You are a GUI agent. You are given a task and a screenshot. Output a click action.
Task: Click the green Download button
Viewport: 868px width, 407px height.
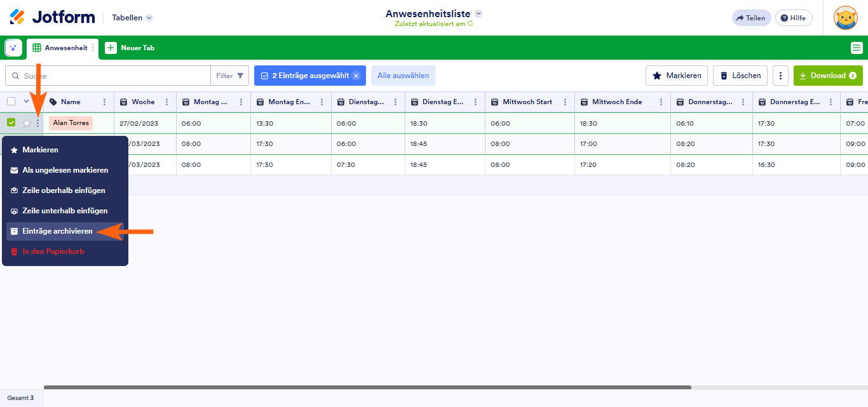(827, 76)
